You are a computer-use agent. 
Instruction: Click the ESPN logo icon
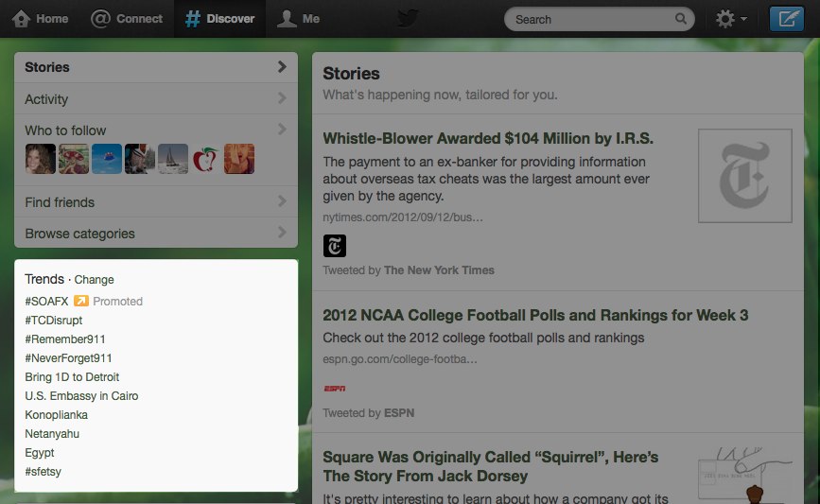tap(335, 389)
